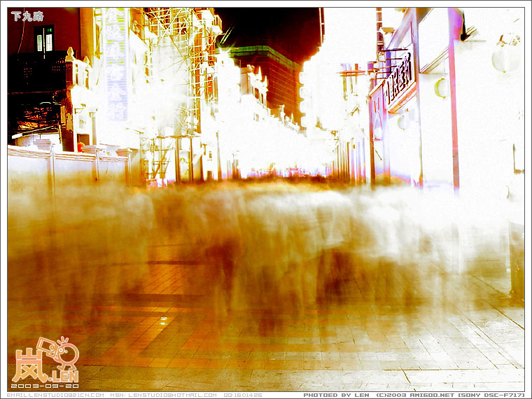Click the lit window at upper left
Image resolution: width=532 pixels, height=399 pixels.
(44, 38)
